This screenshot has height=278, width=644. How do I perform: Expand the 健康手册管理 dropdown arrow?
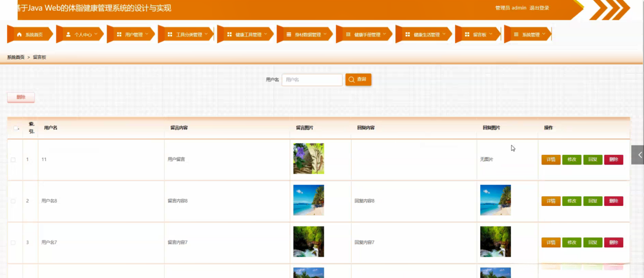[x=384, y=34]
